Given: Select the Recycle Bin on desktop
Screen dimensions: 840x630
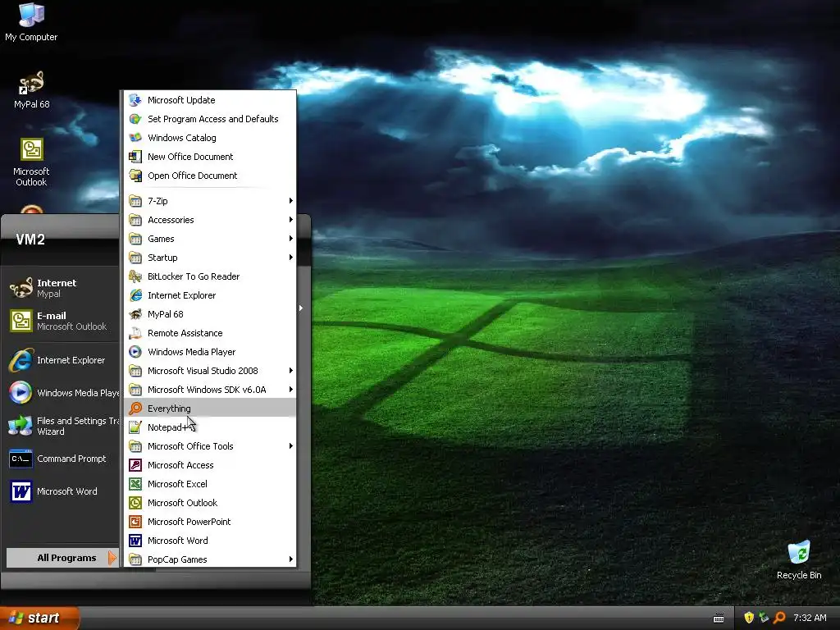Looking at the screenshot, I should (x=799, y=560).
